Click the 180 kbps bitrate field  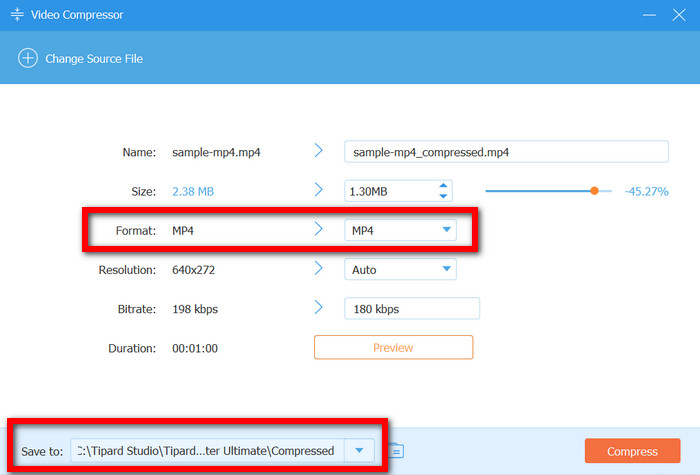412,308
